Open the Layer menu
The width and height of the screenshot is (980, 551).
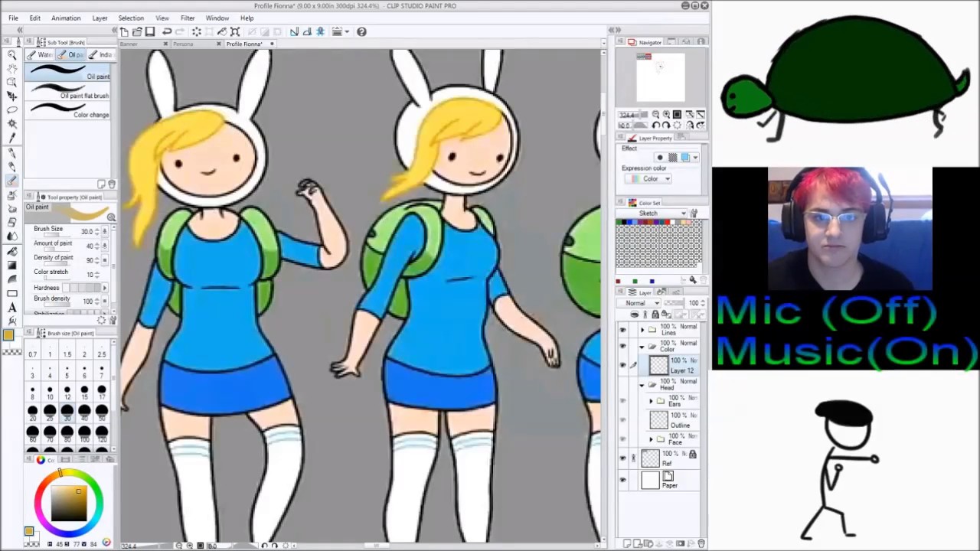pyautogui.click(x=100, y=18)
